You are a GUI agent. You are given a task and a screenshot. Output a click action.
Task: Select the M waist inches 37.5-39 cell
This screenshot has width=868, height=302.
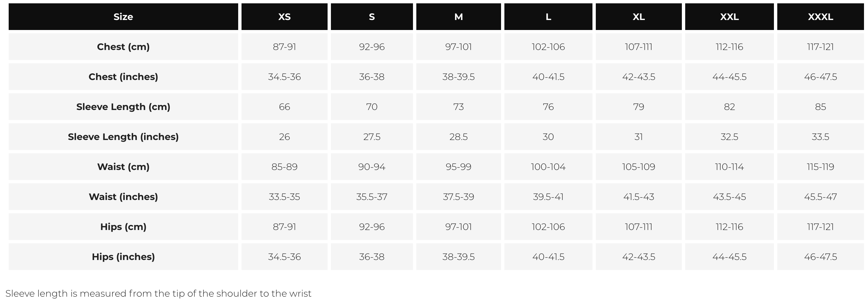458,197
